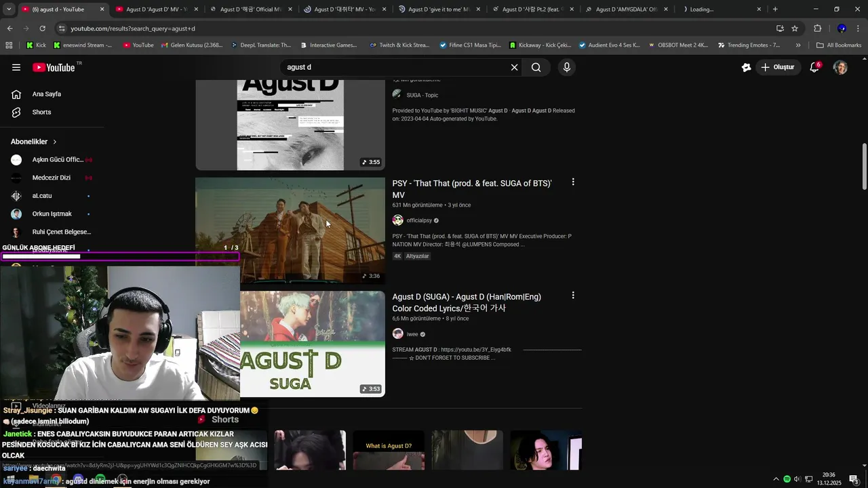Open the Twitch & Kick Stream bookmark

point(399,45)
